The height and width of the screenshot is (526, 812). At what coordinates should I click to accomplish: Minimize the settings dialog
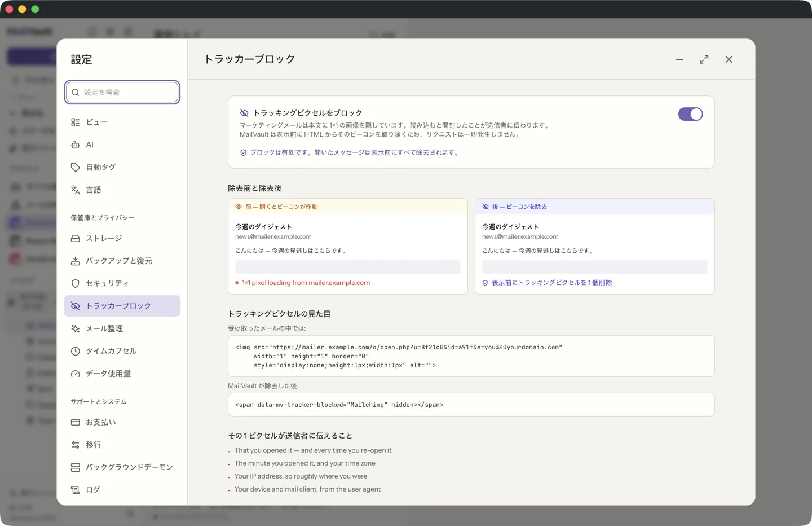pos(679,59)
